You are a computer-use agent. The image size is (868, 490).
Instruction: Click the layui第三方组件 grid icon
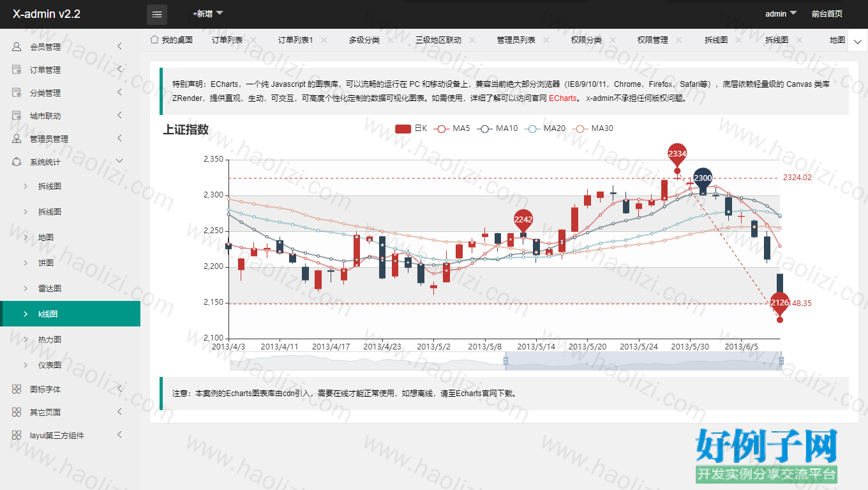[x=17, y=435]
